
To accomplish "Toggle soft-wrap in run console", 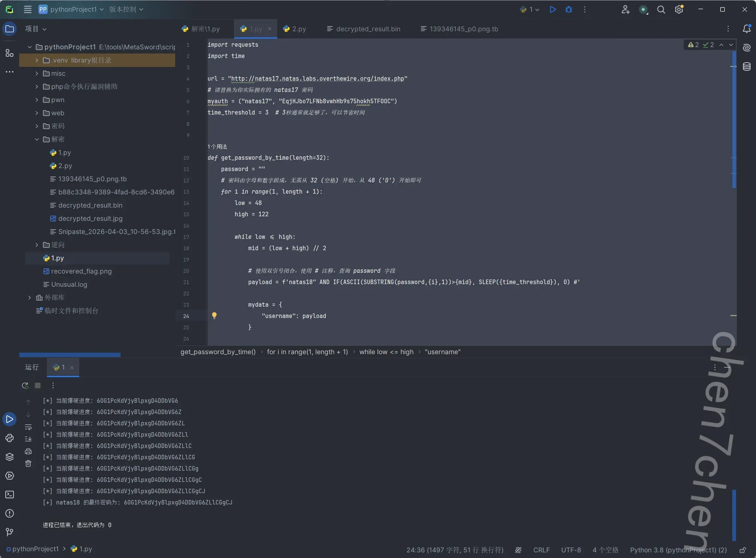I will pos(28,427).
